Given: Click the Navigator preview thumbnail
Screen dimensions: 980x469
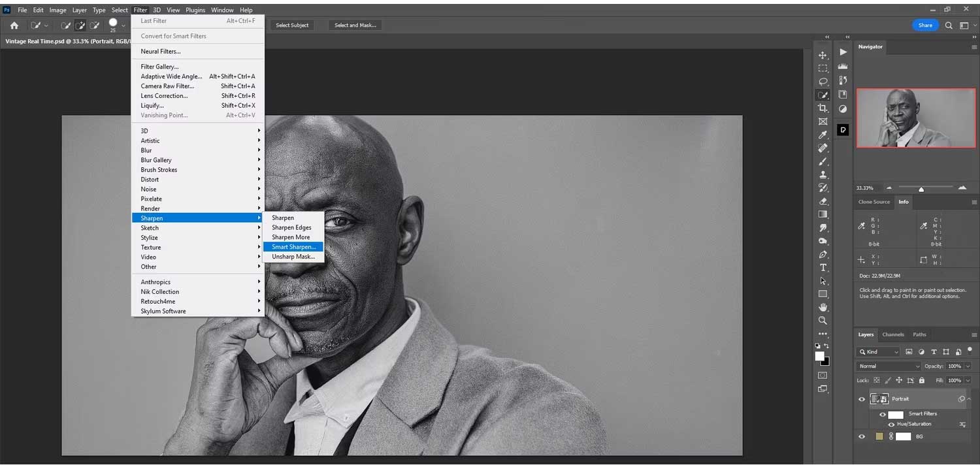Looking at the screenshot, I should coord(915,118).
